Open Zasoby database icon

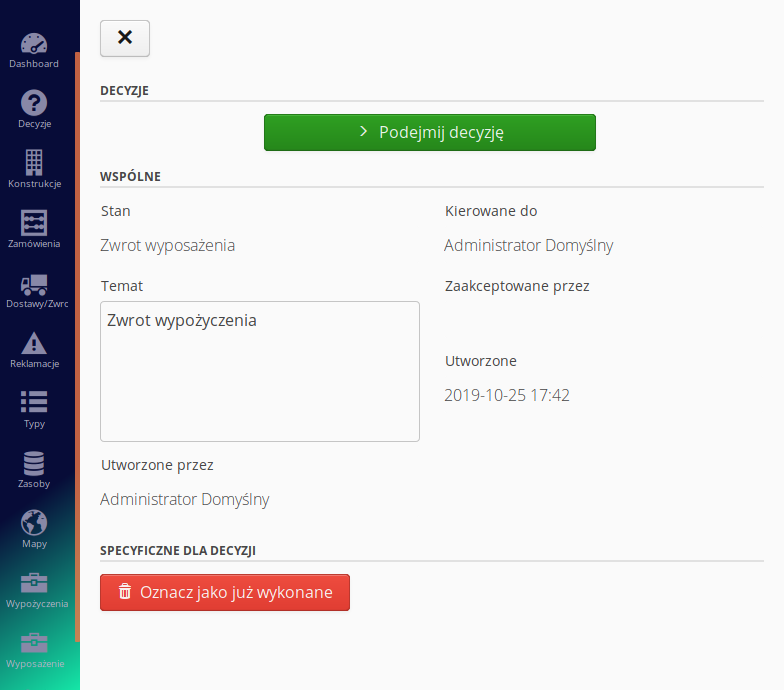tap(34, 463)
